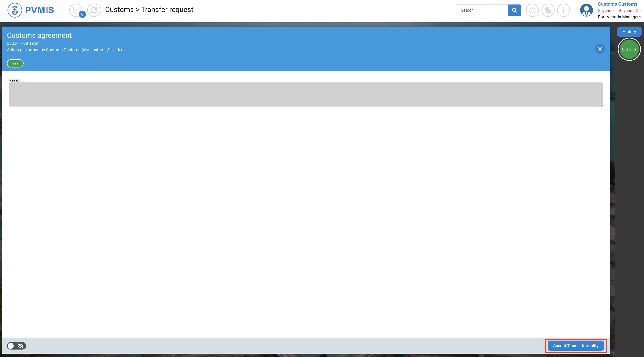Click the user avatar icon

pyautogui.click(x=586, y=10)
